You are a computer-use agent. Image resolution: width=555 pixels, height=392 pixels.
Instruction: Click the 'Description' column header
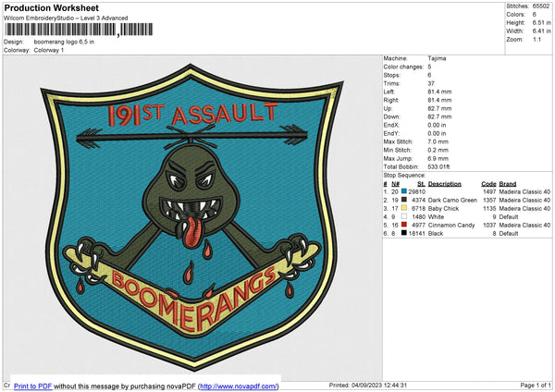click(445, 184)
